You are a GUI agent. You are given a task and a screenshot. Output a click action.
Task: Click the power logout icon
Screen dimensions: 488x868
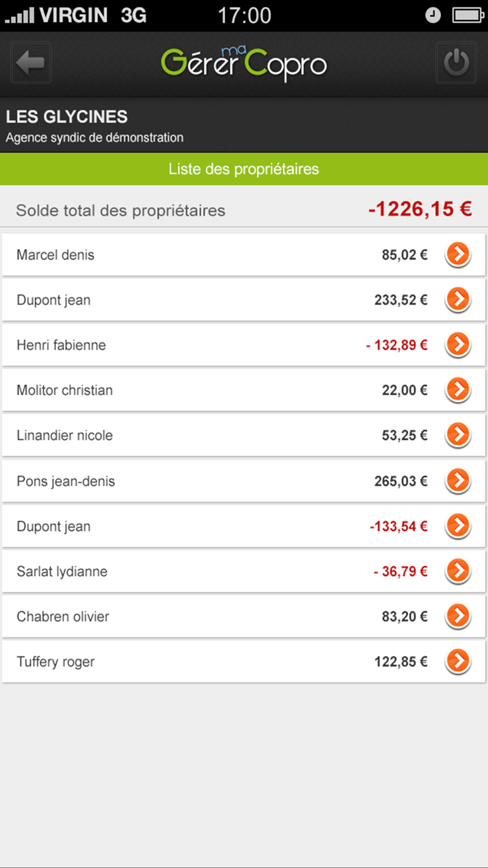tap(456, 62)
